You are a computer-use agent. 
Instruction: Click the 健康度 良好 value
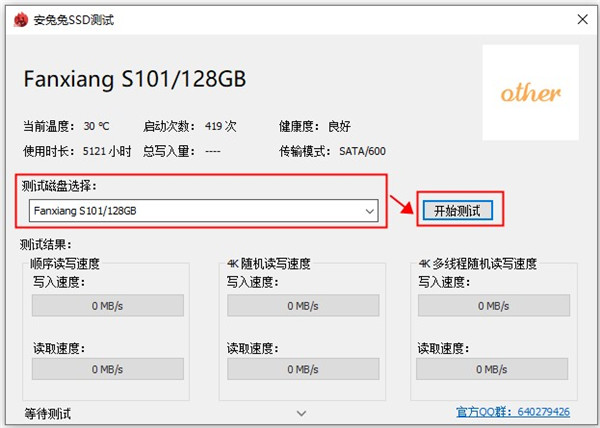[339, 126]
